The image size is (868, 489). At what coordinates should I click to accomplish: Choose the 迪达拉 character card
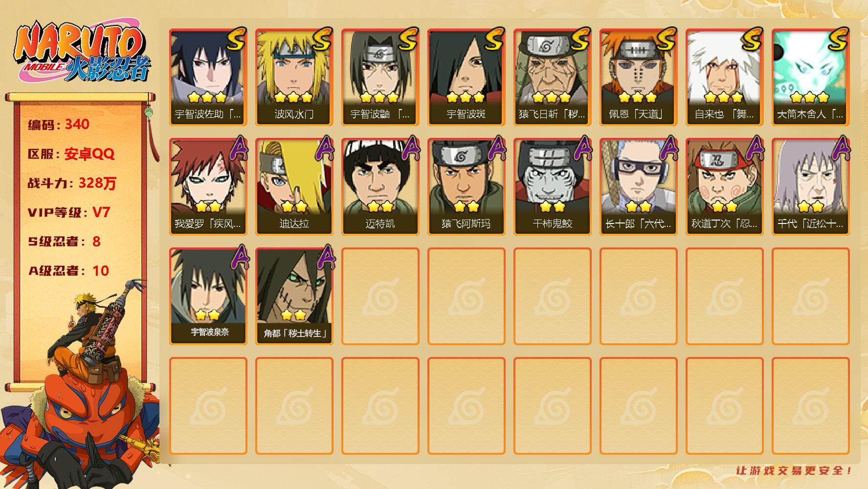pos(294,187)
